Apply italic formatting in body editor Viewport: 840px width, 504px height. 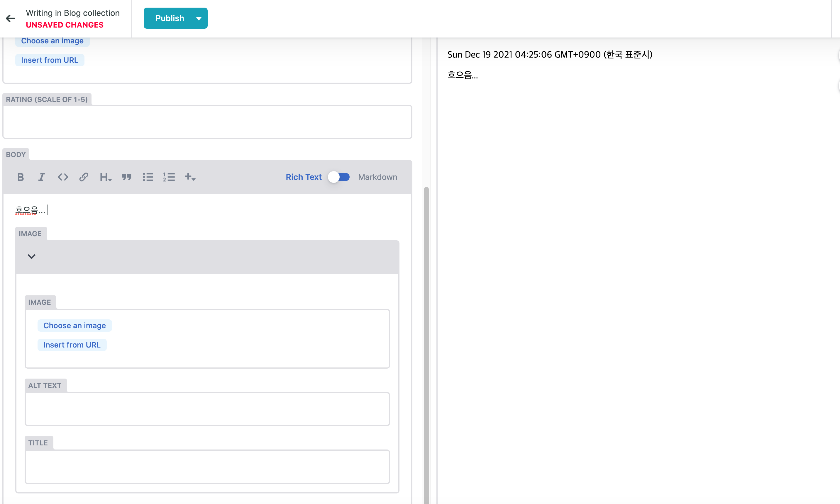coord(41,177)
